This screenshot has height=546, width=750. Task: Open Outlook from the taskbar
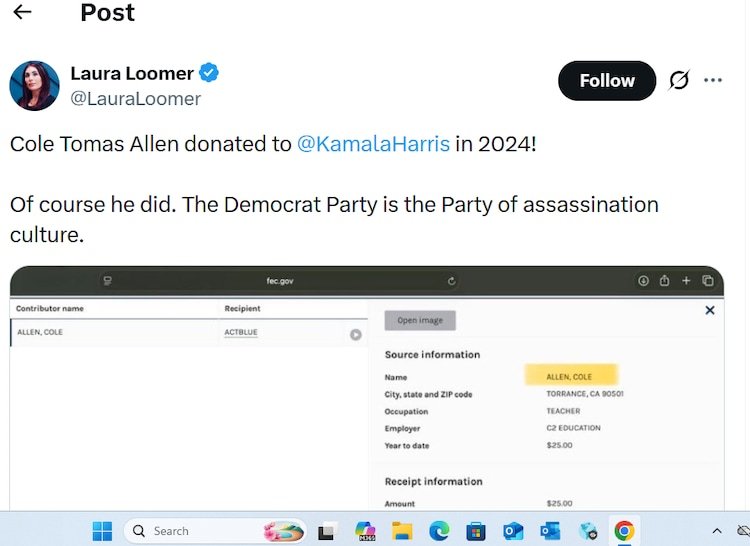[x=513, y=531]
